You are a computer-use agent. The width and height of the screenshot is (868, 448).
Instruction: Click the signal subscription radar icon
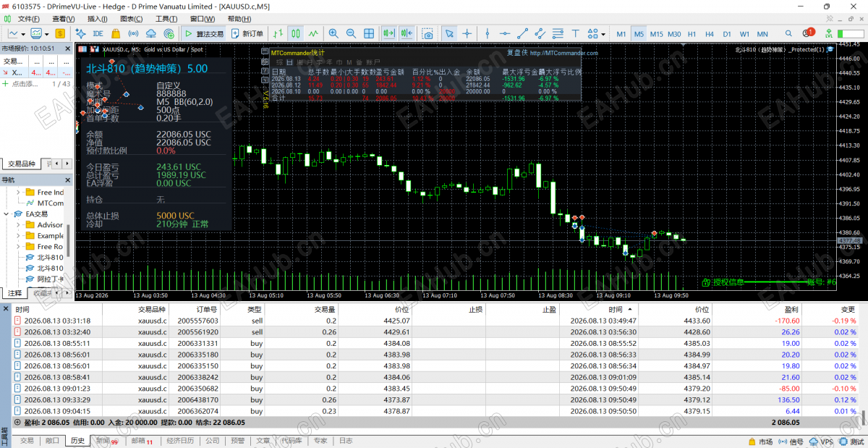coord(169,33)
